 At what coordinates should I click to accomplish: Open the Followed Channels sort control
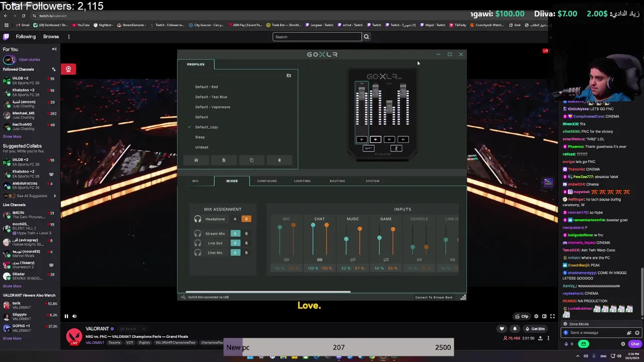pos(53,69)
